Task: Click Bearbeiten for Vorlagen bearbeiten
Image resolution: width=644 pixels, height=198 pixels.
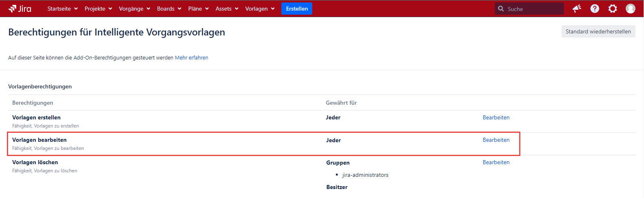Action: (496, 140)
